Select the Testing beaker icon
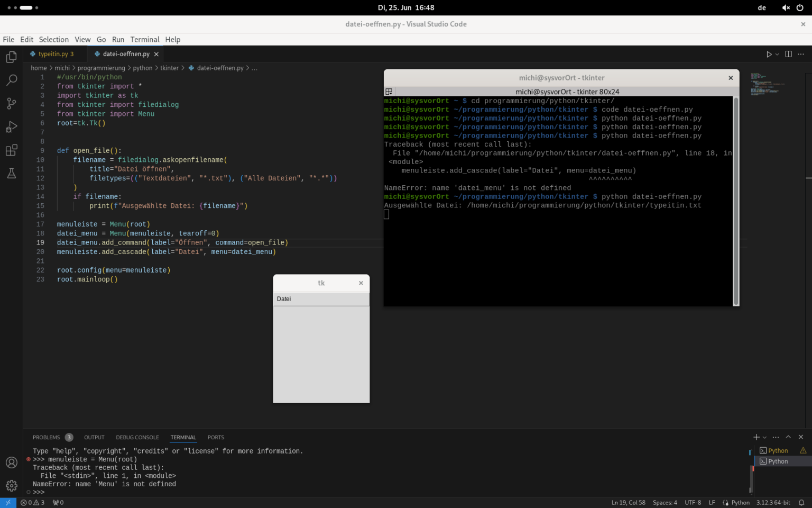 point(11,173)
